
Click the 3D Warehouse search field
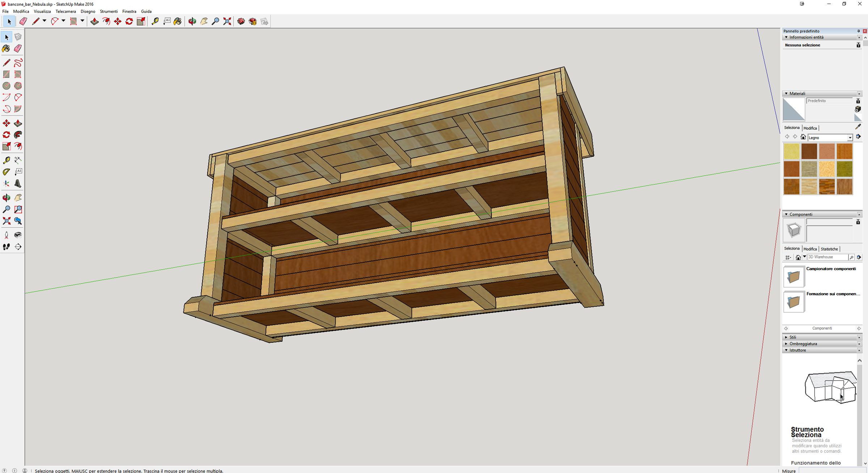pyautogui.click(x=827, y=257)
